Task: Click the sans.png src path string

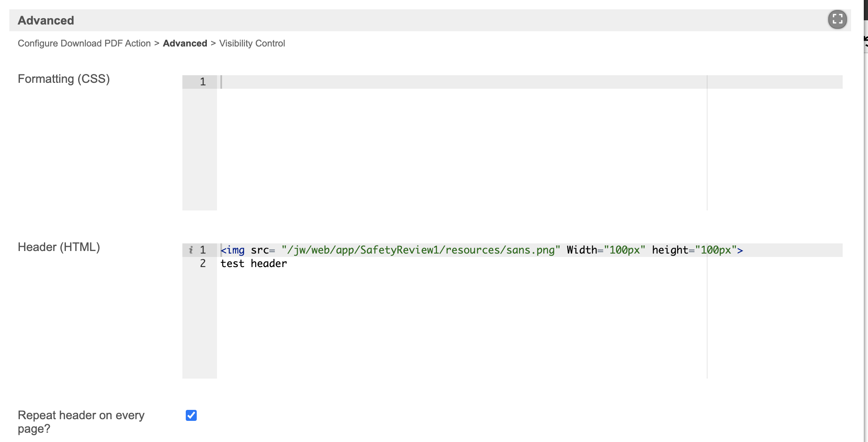Action: pyautogui.click(x=420, y=250)
